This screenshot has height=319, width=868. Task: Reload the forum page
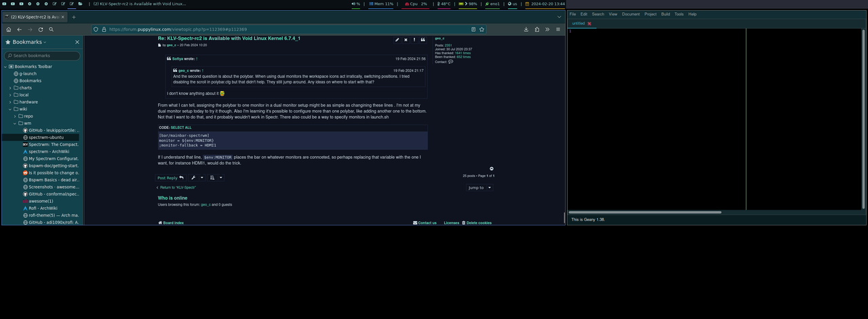tap(41, 29)
